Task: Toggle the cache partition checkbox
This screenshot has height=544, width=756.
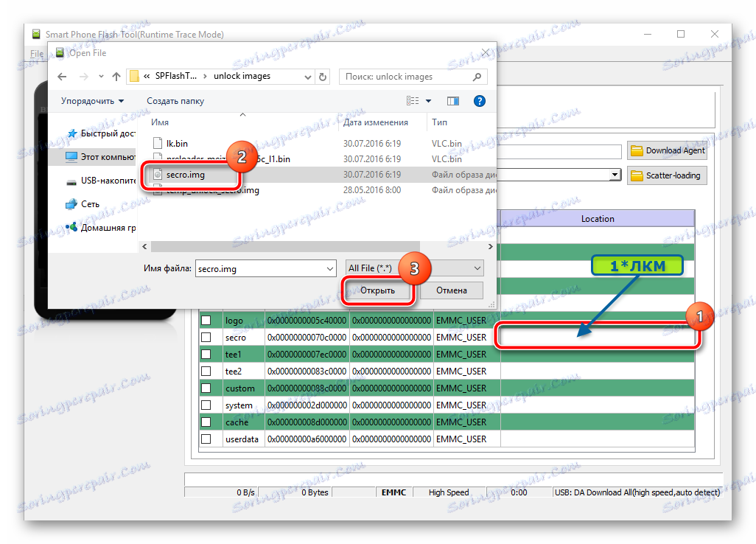Action: tap(206, 422)
